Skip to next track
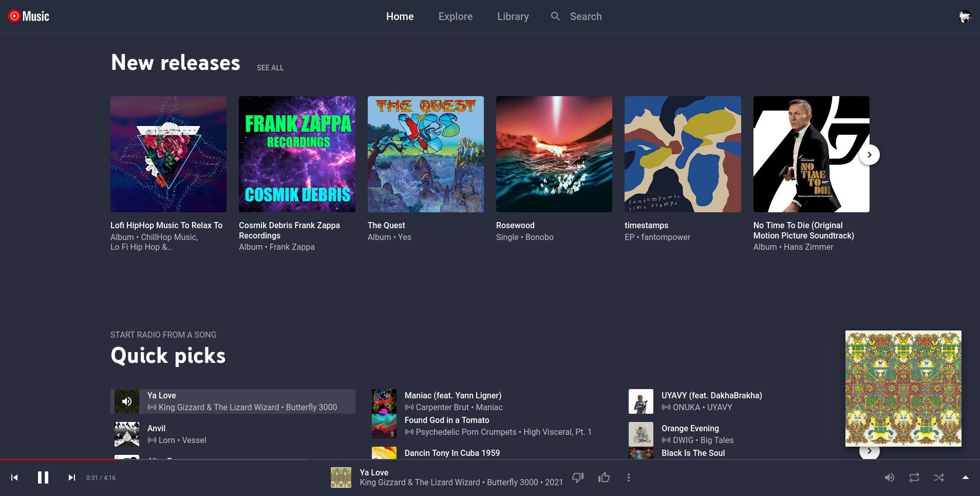This screenshot has width=980, height=496. [x=72, y=477]
